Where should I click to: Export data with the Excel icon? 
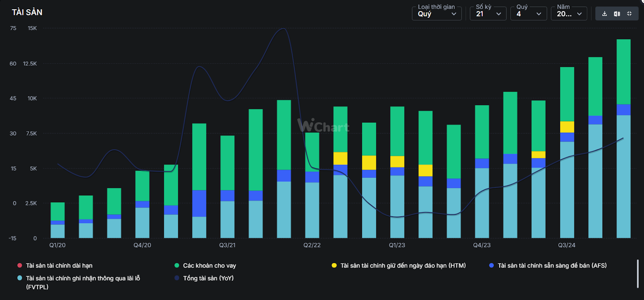point(617,14)
